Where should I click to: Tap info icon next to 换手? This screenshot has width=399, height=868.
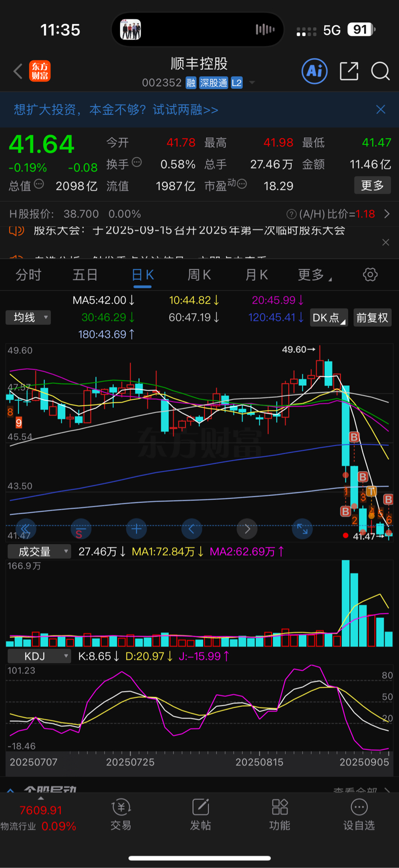137,162
